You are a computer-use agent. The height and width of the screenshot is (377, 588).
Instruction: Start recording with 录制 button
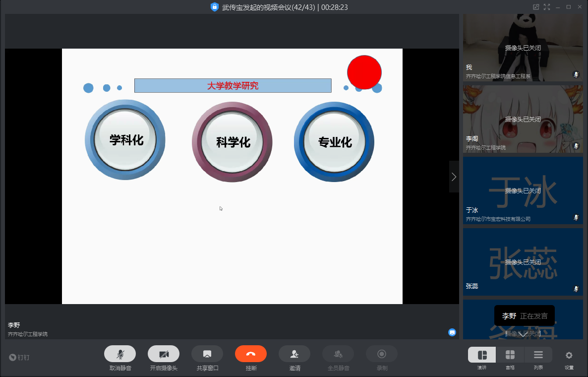click(x=382, y=354)
